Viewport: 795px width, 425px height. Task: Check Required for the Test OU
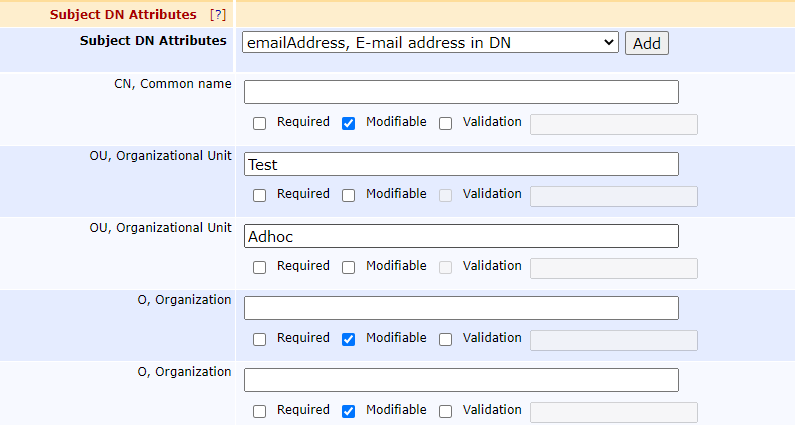(260, 196)
